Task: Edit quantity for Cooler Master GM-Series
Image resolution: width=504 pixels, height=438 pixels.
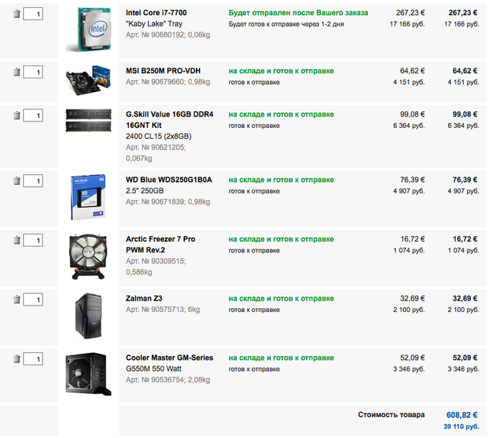Action: [x=33, y=359]
